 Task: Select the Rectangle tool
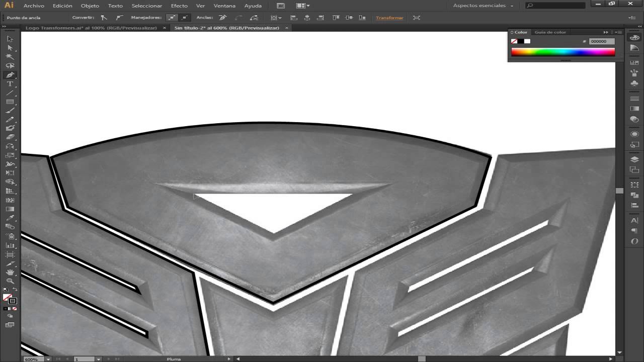click(x=10, y=102)
